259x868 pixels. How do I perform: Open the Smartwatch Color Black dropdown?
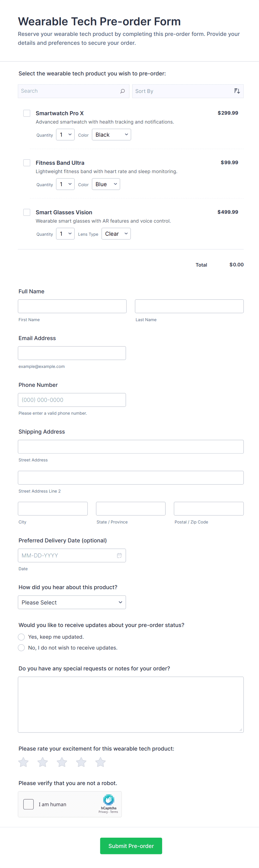tap(111, 135)
